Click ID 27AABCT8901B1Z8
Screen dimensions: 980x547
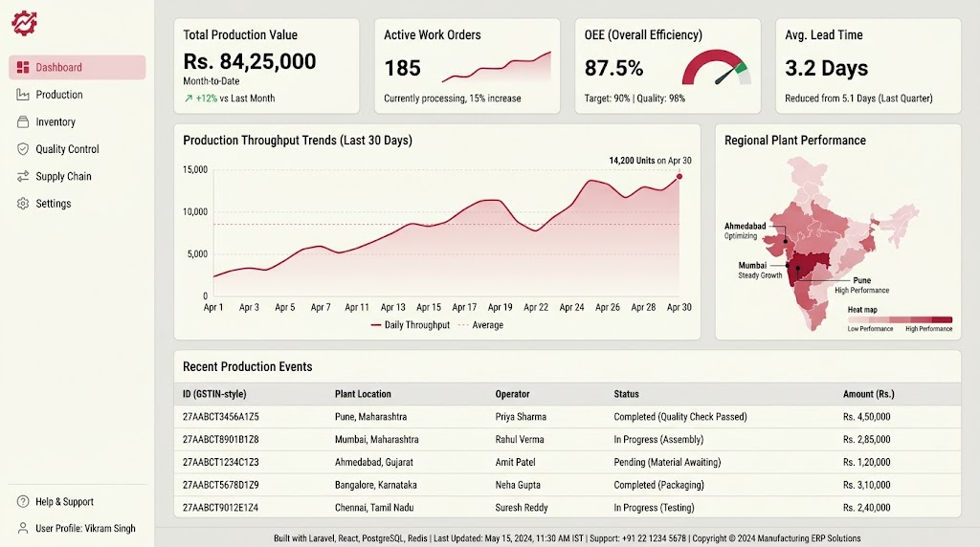click(x=221, y=440)
